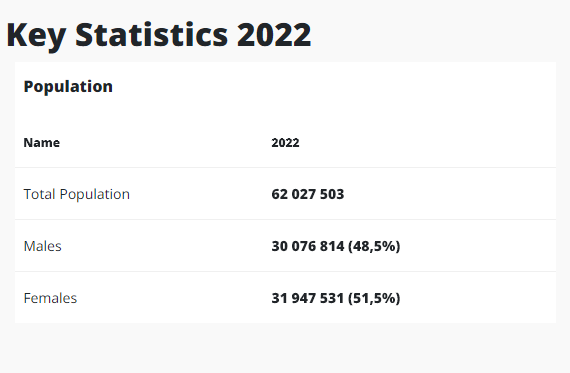Select the word Key in the heading

click(36, 36)
